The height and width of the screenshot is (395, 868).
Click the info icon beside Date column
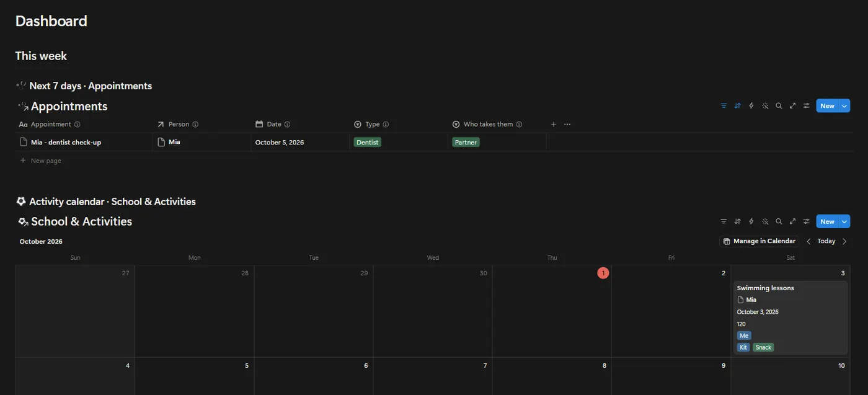click(x=287, y=125)
